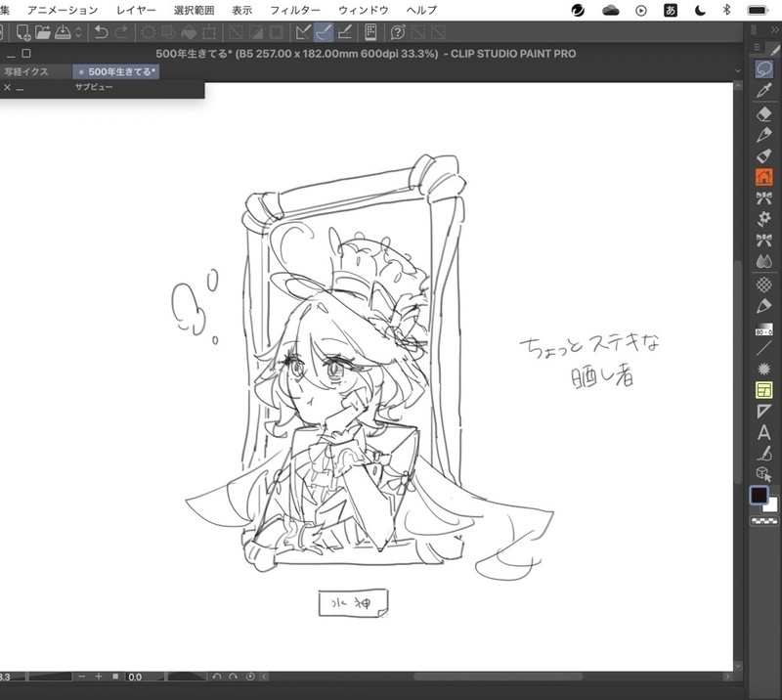This screenshot has width=782, height=700.
Task: Select the flower decoration tool
Action: pyautogui.click(x=763, y=219)
